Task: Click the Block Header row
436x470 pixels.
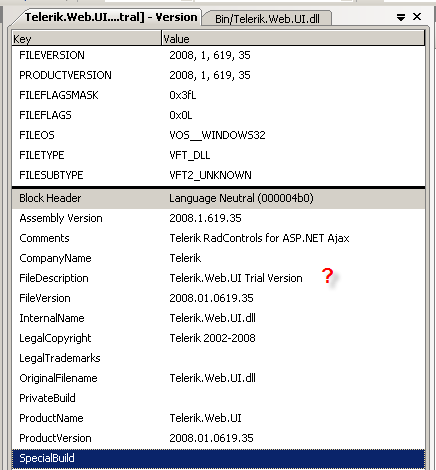Action: pyautogui.click(x=218, y=199)
